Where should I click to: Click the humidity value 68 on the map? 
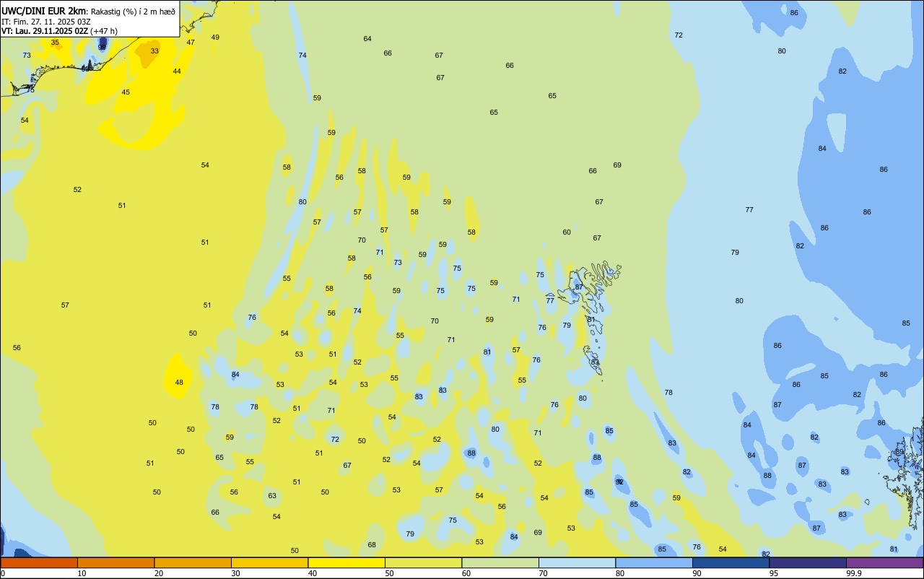(372, 545)
